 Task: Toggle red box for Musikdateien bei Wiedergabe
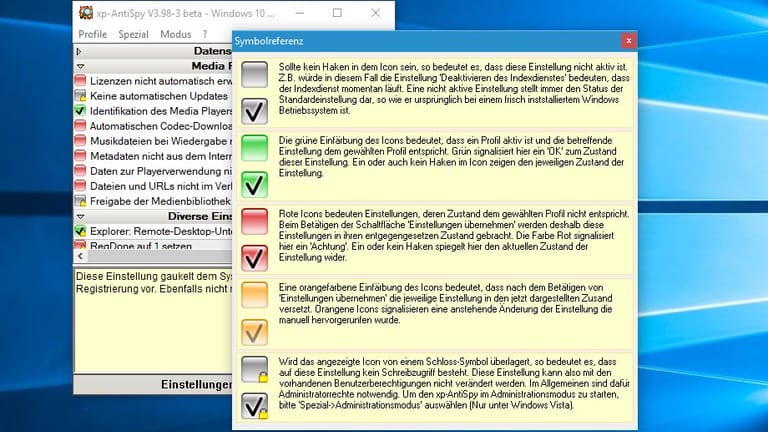click(80, 141)
